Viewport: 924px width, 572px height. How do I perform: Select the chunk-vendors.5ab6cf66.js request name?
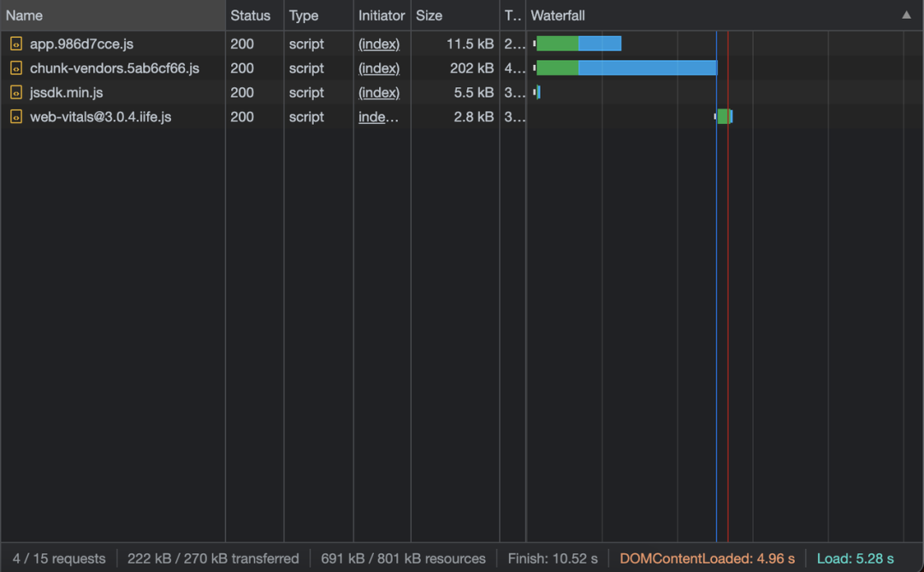point(115,68)
